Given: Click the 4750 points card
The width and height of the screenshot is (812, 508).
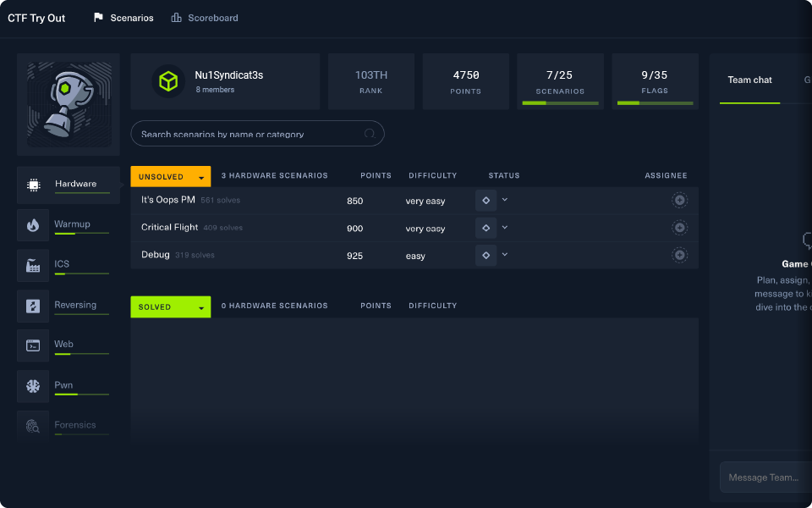Looking at the screenshot, I should [465, 81].
